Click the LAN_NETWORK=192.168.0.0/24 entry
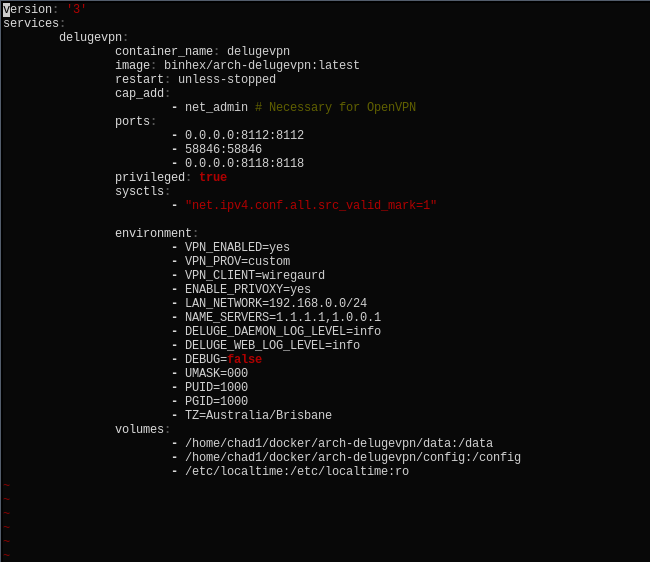Image resolution: width=650 pixels, height=562 pixels. coord(276,303)
